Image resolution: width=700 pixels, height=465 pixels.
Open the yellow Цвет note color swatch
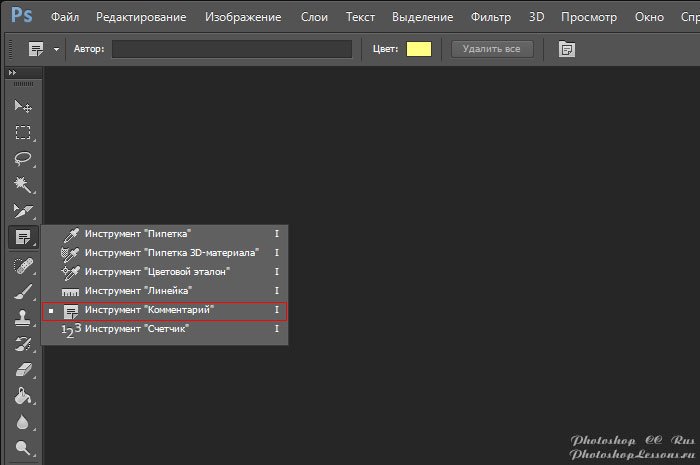click(x=419, y=49)
